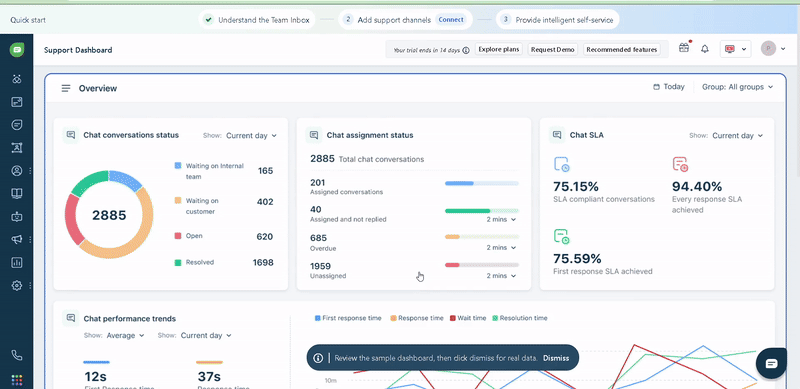Image resolution: width=800 pixels, height=389 pixels.
Task: Open the notifications bell icon
Action: pos(705,49)
